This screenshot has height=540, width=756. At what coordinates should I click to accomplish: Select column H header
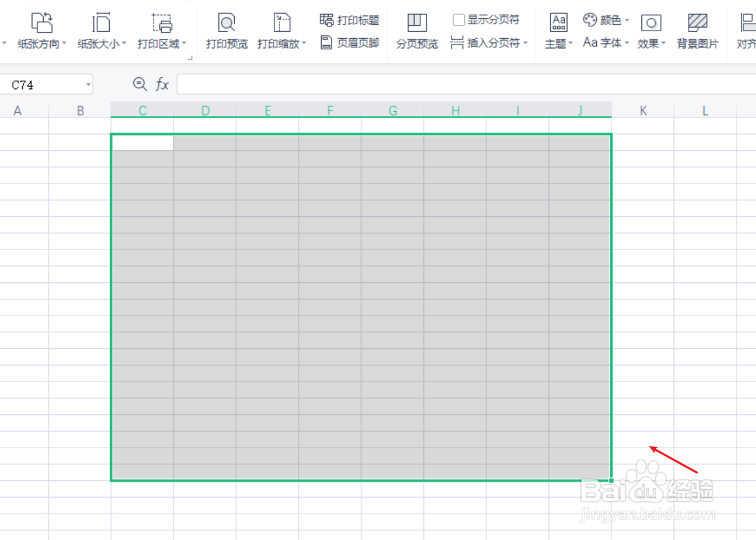[455, 111]
